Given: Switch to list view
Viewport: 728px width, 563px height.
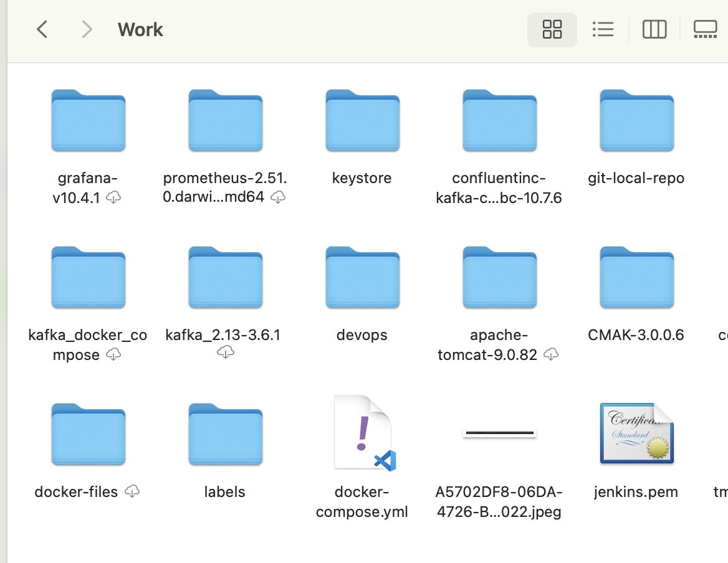Looking at the screenshot, I should pos(603,29).
